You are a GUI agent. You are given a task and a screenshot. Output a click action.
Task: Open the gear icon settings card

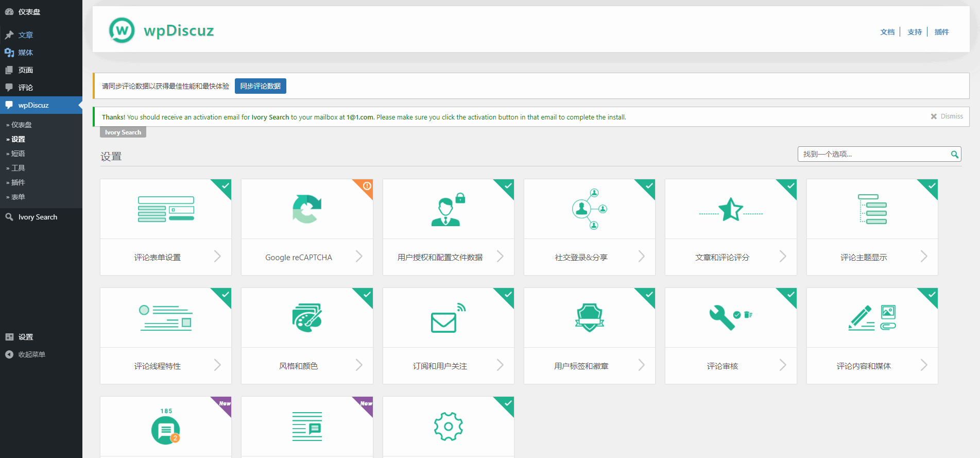[x=448, y=427]
